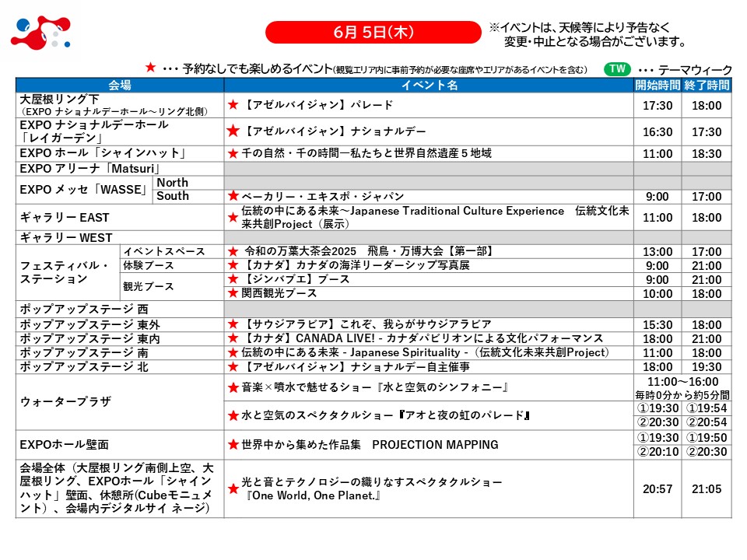Viewport: 747px width, 560px height.
Task: Click the Expo logo in the top-left corner
Action: (40, 33)
